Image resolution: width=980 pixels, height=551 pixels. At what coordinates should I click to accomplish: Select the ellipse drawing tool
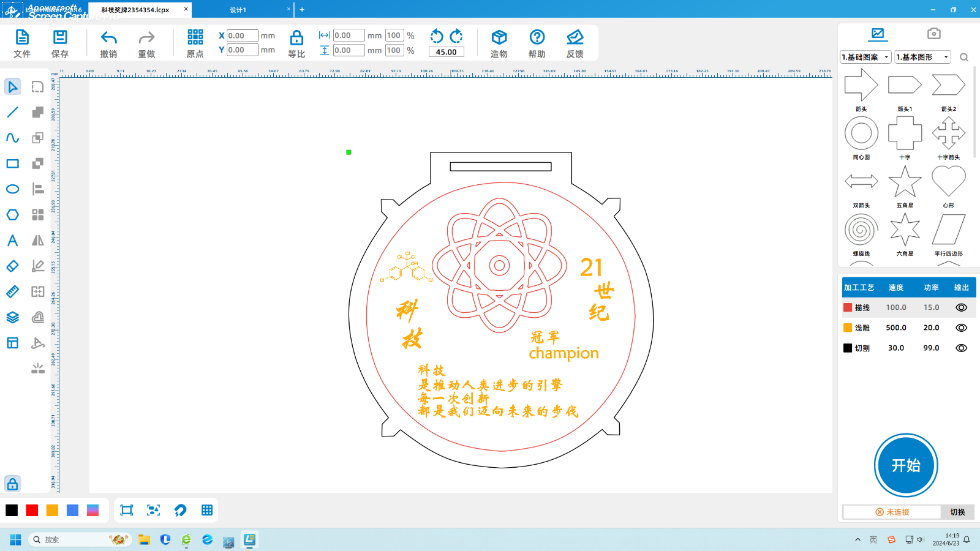click(12, 189)
